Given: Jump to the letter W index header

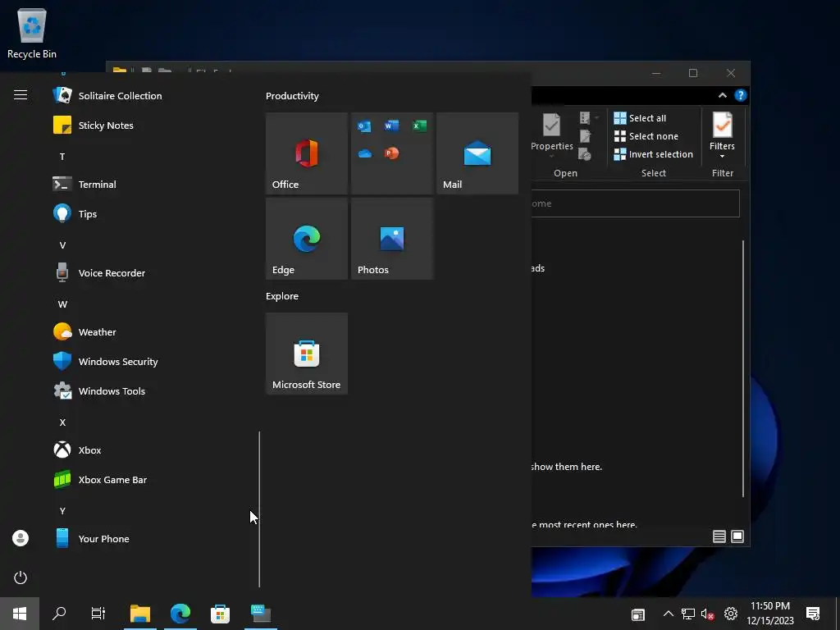Looking at the screenshot, I should pos(62,304).
